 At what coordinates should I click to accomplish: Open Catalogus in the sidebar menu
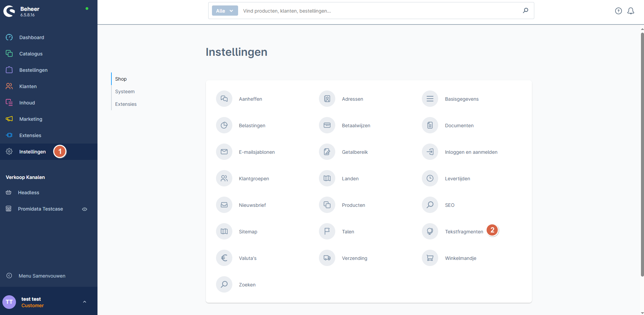[x=31, y=54]
